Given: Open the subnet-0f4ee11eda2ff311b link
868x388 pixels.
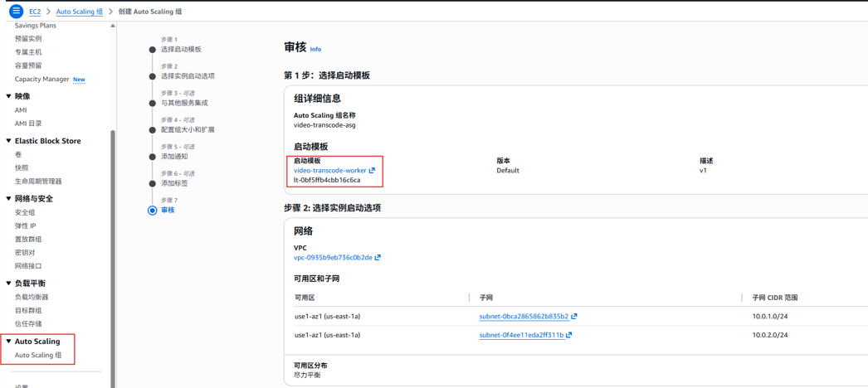Looking at the screenshot, I should tap(521, 335).
